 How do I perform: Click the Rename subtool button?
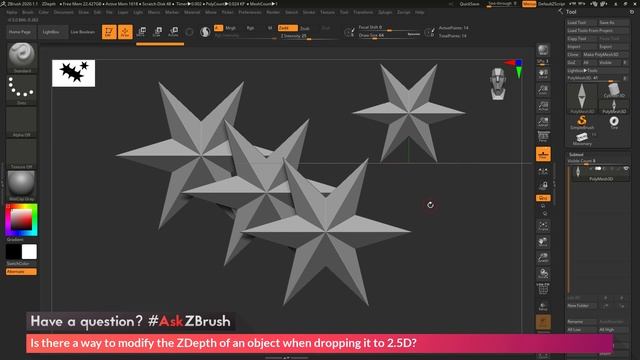[582, 322]
